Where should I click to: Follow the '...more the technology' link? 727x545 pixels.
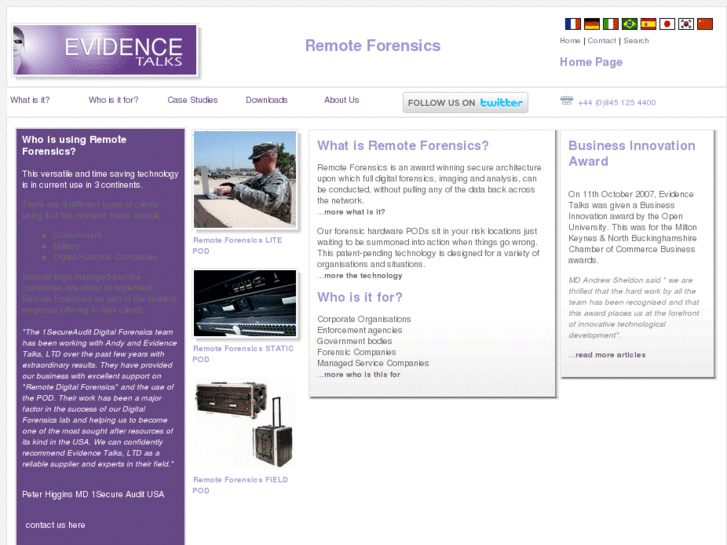[x=360, y=276]
